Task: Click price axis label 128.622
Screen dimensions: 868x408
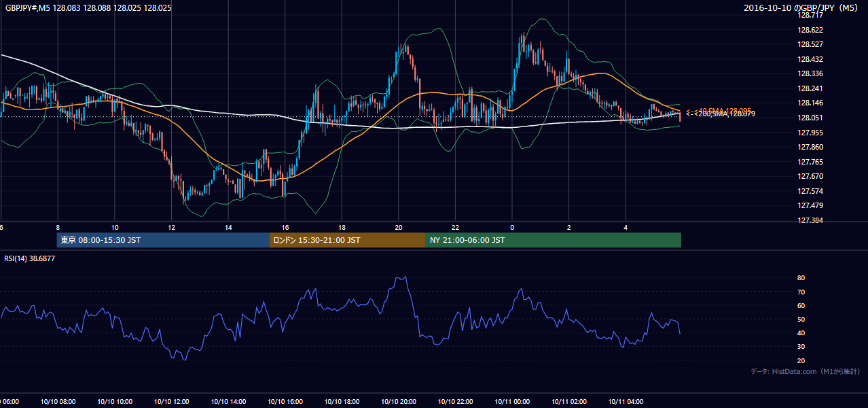Action: (810, 30)
